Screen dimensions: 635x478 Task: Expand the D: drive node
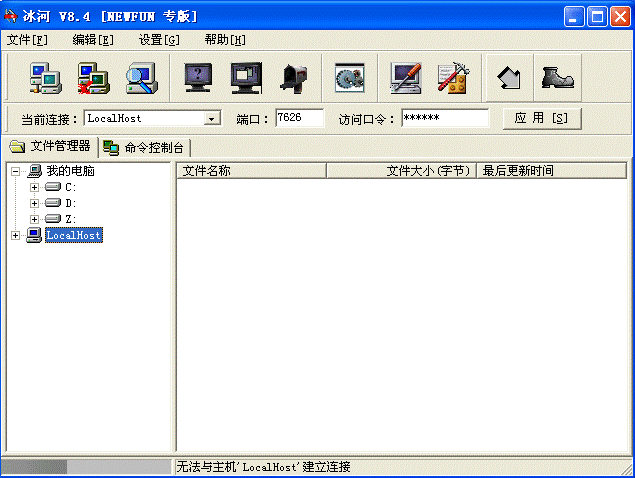(x=34, y=203)
